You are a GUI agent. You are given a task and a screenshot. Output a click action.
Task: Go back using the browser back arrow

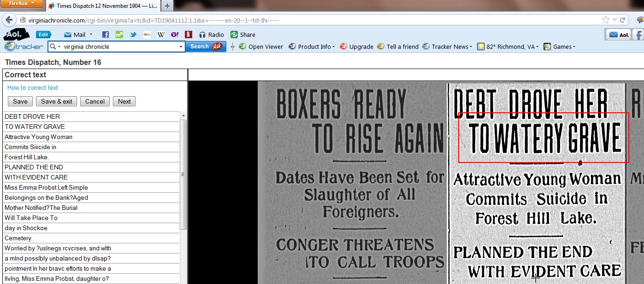9,20
